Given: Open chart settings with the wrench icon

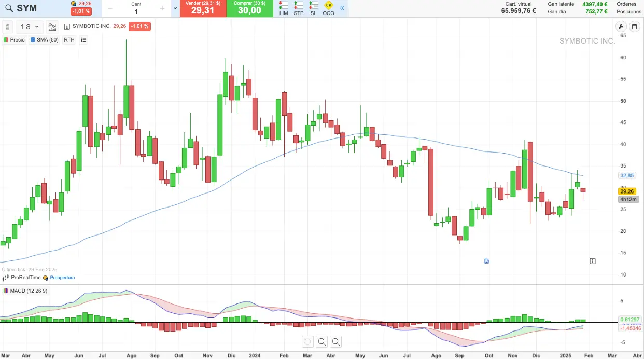Looking at the screenshot, I should tap(621, 27).
